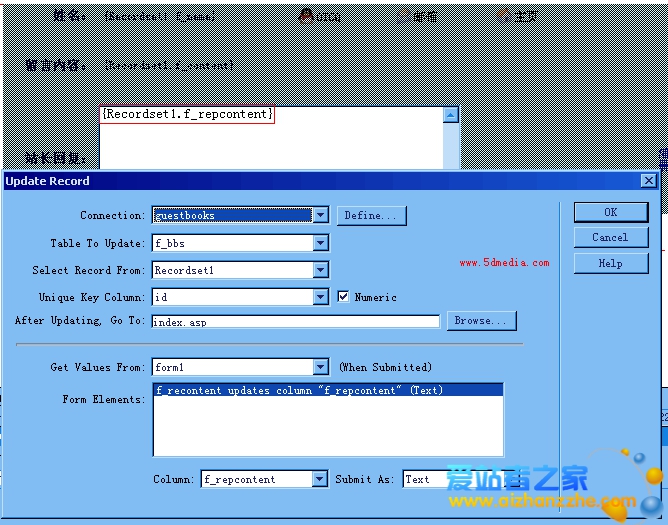The height and width of the screenshot is (525, 668).
Task: Expand the Table To Update dropdown
Action: coord(320,243)
